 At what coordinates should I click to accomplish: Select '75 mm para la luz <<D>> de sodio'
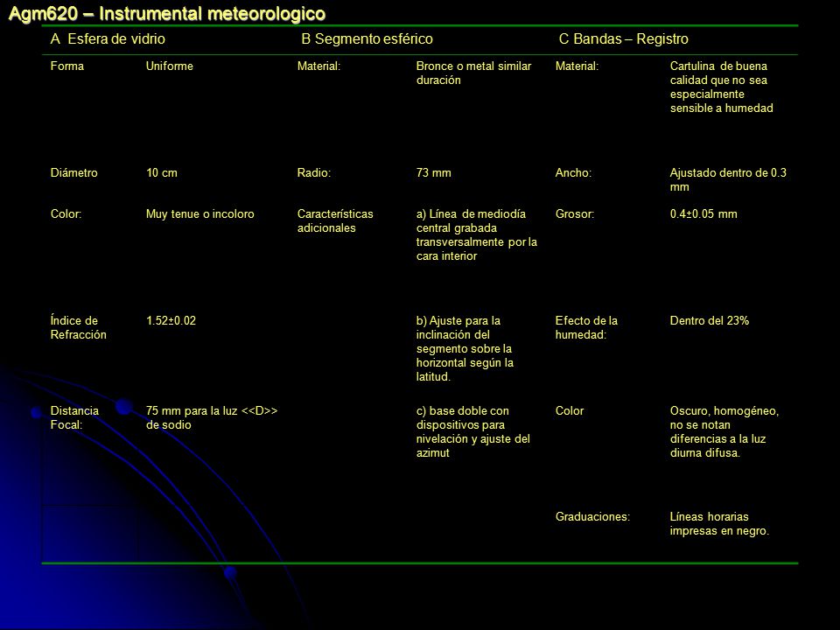pos(212,417)
